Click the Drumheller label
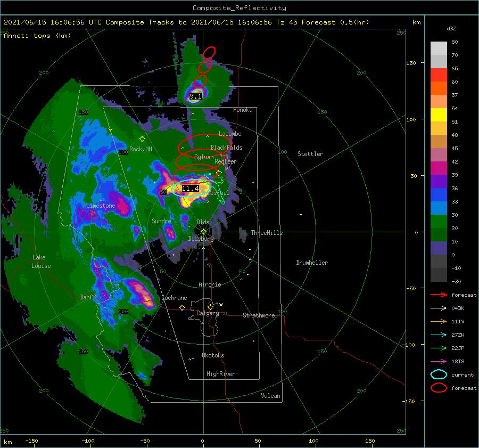This screenshot has width=479, height=448. pyautogui.click(x=312, y=263)
